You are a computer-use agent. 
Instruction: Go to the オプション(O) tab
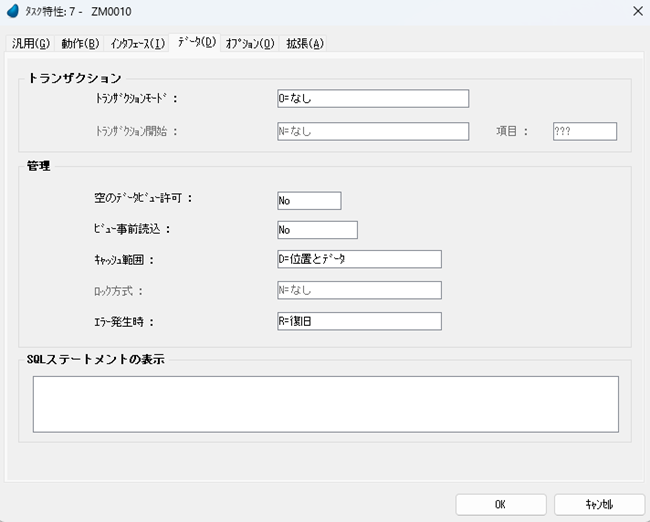(x=250, y=44)
